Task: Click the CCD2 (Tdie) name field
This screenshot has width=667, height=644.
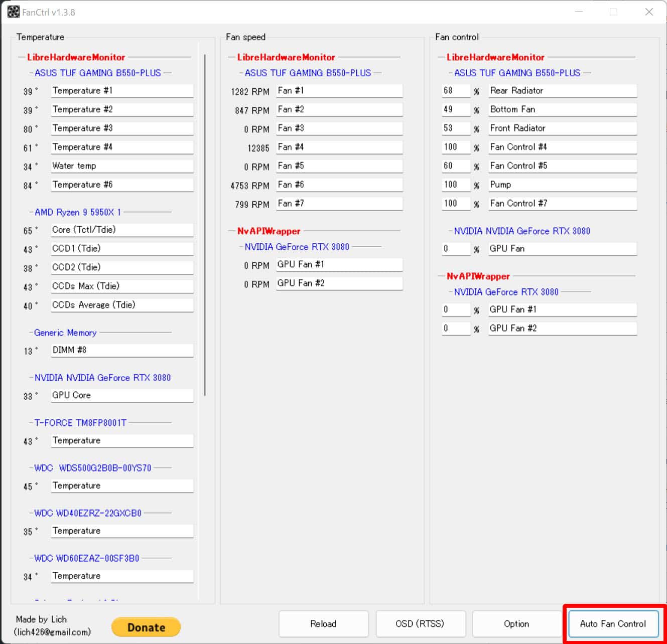Action: (x=122, y=268)
